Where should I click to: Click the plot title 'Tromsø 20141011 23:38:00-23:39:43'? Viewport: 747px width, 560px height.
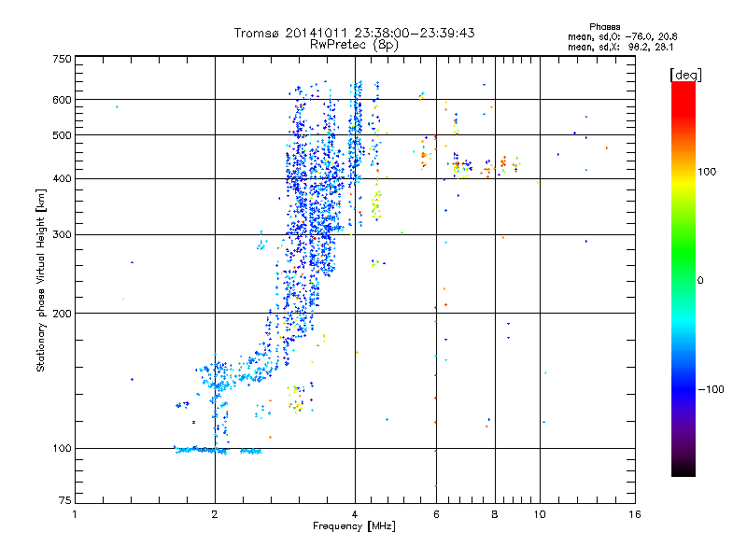(355, 33)
